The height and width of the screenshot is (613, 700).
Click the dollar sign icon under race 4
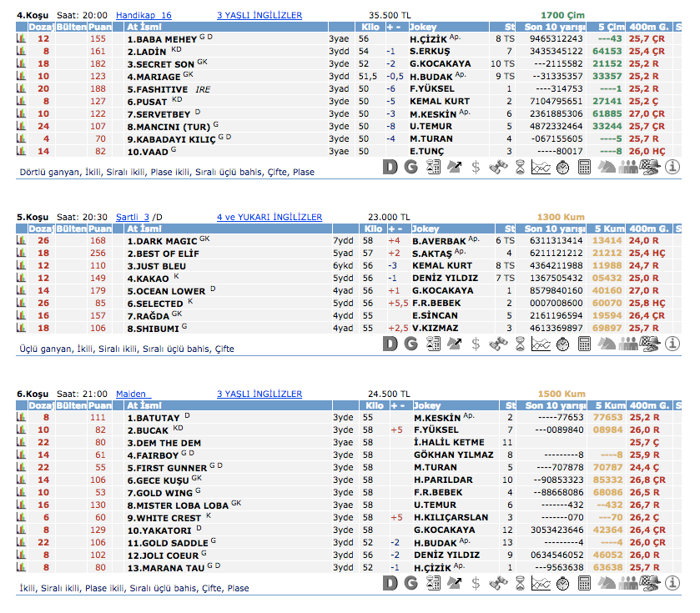click(x=476, y=167)
